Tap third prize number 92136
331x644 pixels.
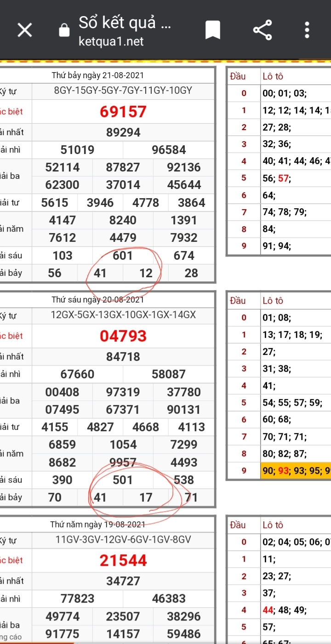(x=184, y=167)
